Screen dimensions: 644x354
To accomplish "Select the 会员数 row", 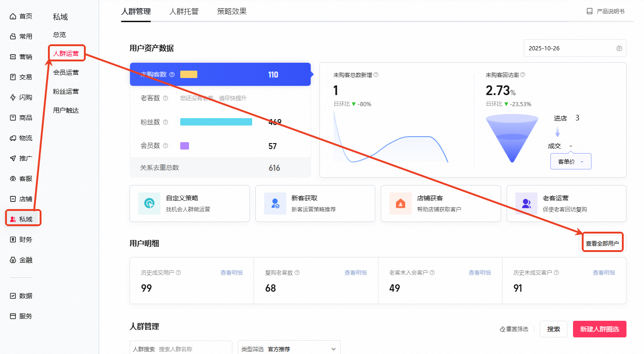I will 220,146.
